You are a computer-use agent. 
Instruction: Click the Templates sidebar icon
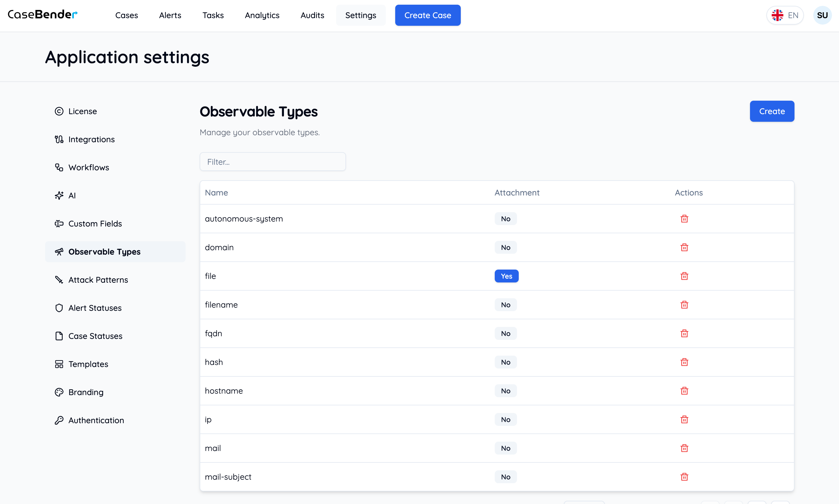(59, 364)
